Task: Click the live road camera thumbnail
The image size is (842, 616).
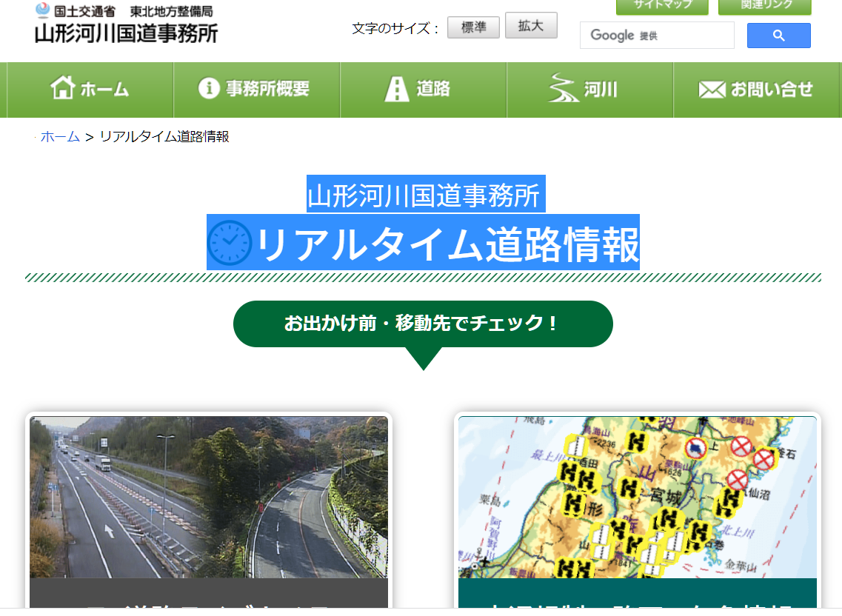Action: pos(208,496)
